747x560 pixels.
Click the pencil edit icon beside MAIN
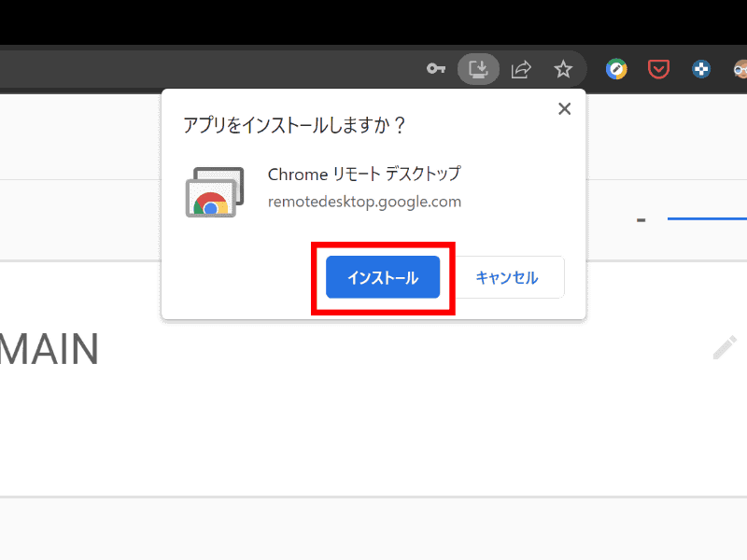(x=725, y=347)
